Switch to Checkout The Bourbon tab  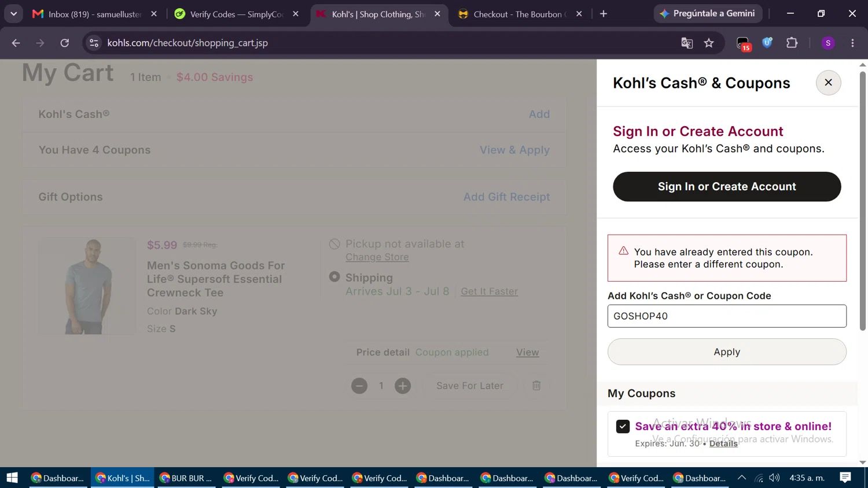(518, 14)
